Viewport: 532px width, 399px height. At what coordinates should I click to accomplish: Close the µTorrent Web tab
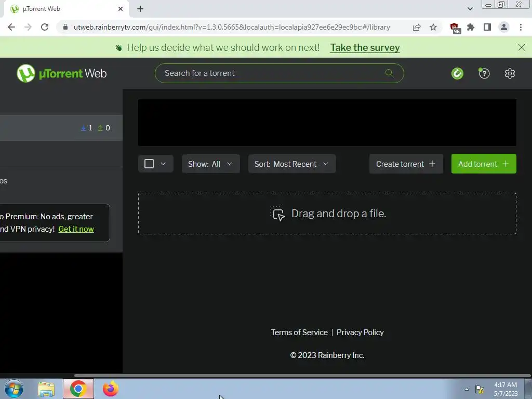click(x=121, y=9)
